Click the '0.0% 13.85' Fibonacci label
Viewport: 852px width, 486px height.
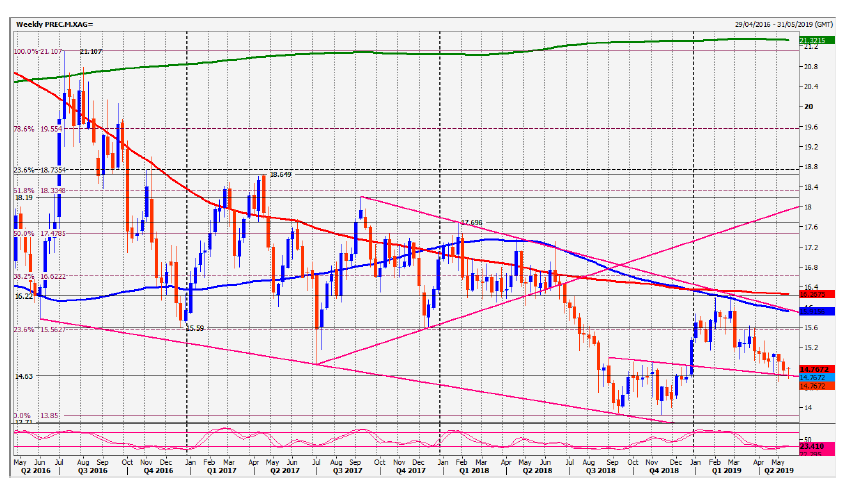click(x=35, y=415)
